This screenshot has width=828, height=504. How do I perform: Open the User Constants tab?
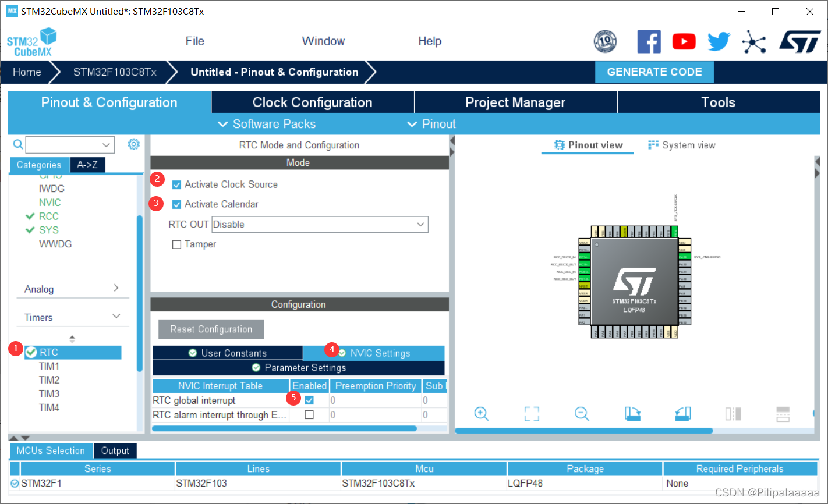(x=228, y=353)
